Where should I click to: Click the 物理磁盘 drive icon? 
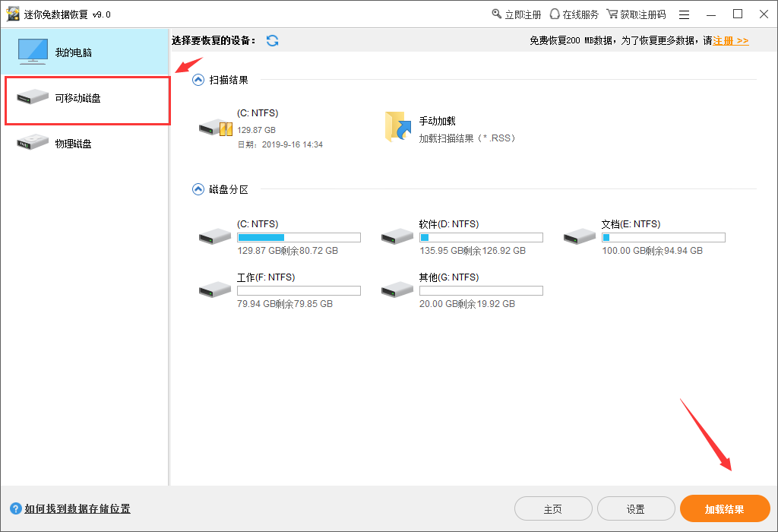click(32, 142)
